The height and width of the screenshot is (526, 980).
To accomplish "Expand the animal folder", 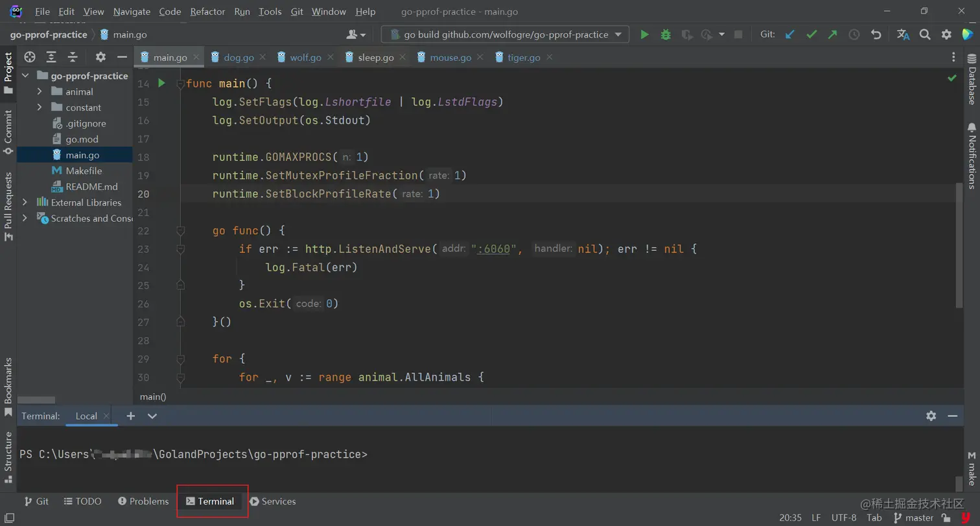I will click(x=40, y=91).
